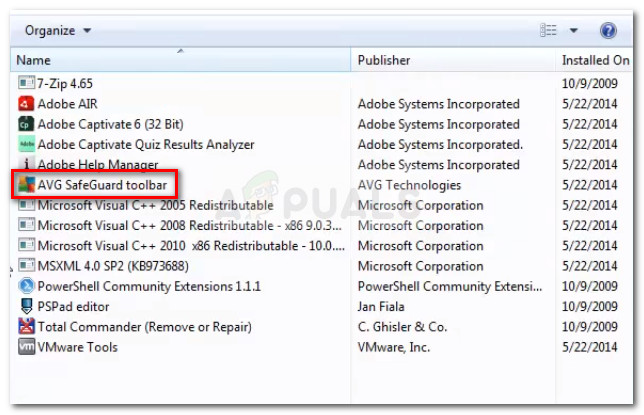Click install date 5/22/2014 in AVG row
Screen dimensions: 644x415
pos(589,185)
